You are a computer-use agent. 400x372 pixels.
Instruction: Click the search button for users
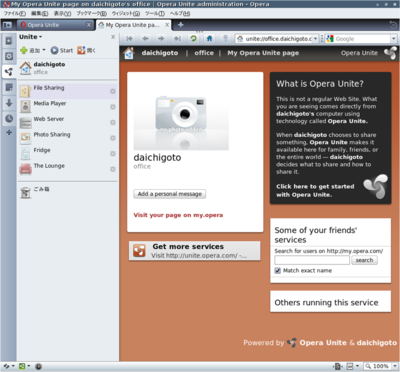pos(364,260)
